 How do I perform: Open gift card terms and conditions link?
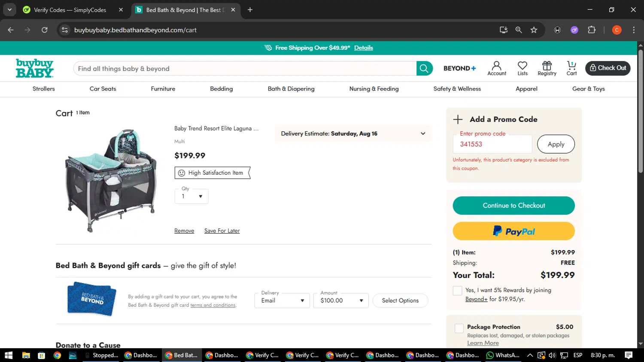point(213,305)
